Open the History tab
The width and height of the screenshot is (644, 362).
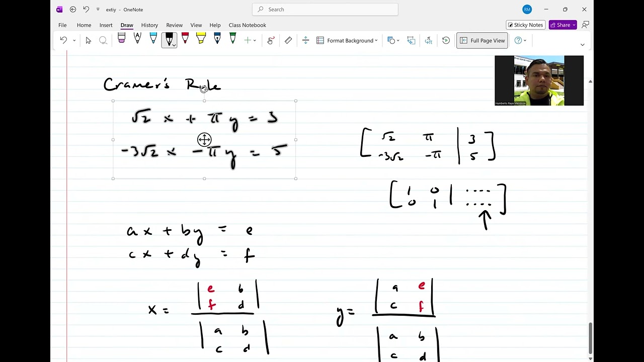149,25
